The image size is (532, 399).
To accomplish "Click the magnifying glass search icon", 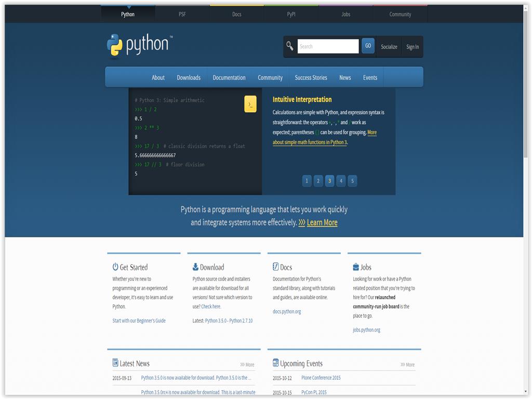I will pyautogui.click(x=290, y=46).
